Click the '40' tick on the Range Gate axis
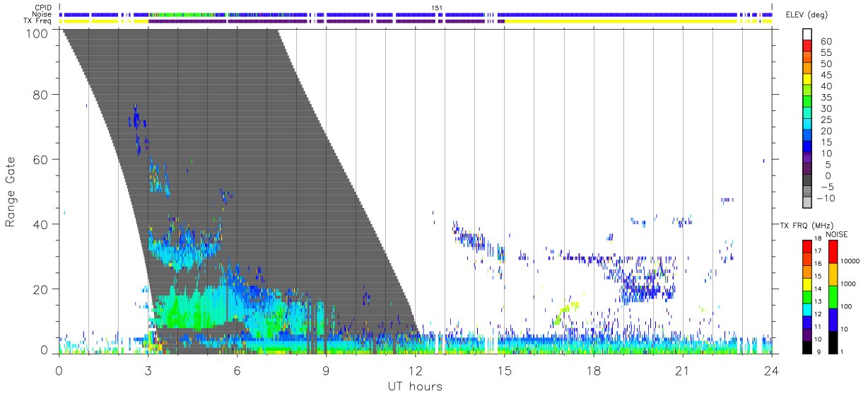868x401 pixels. (41, 224)
